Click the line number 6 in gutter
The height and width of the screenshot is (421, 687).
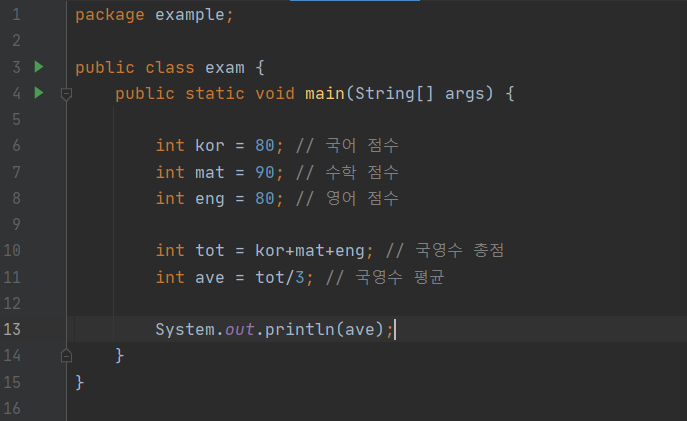(16, 145)
